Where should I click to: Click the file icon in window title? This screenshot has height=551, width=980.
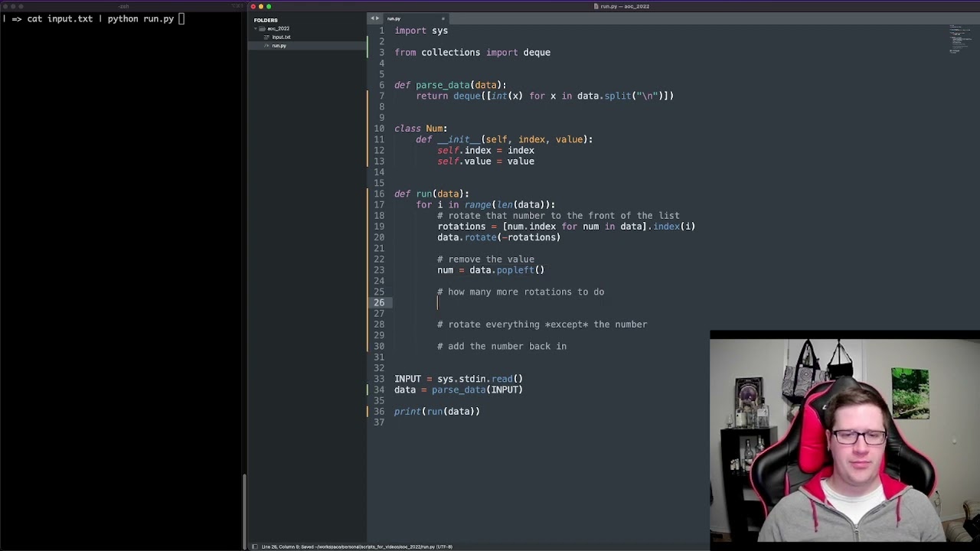point(596,6)
